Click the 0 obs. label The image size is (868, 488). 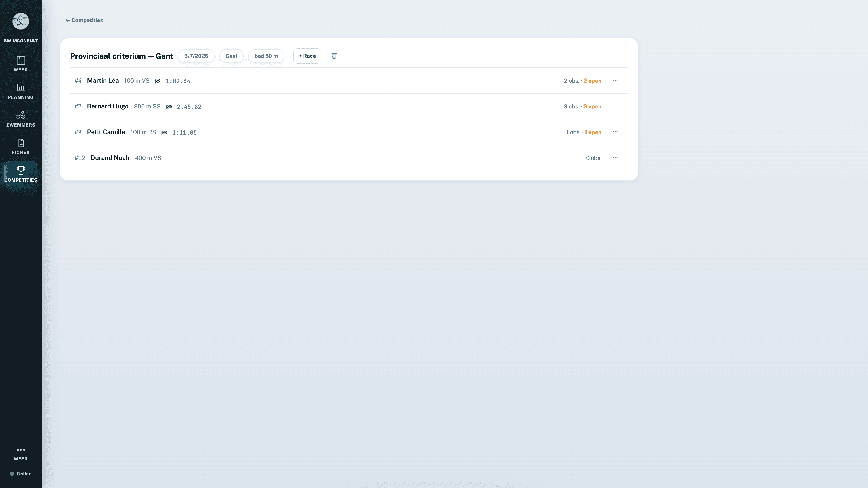coord(594,158)
